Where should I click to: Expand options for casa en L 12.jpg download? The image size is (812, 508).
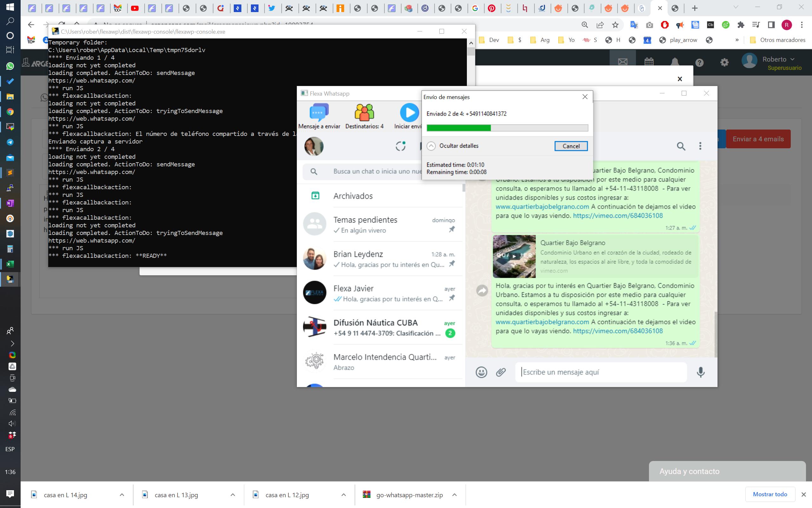[x=343, y=495]
